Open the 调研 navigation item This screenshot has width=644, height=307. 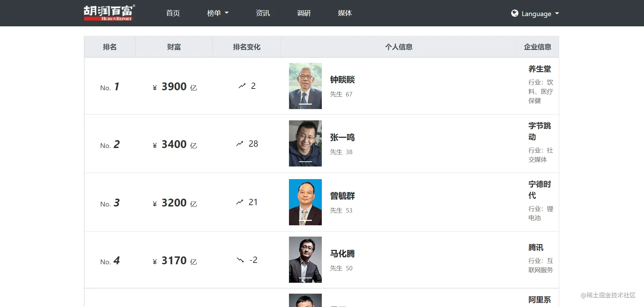[304, 13]
